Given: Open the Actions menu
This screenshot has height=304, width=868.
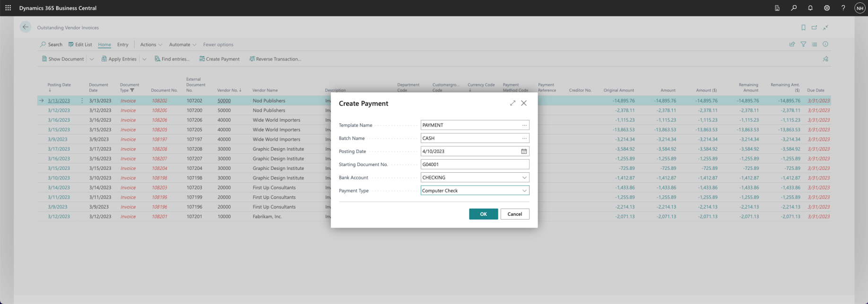Looking at the screenshot, I should [151, 44].
